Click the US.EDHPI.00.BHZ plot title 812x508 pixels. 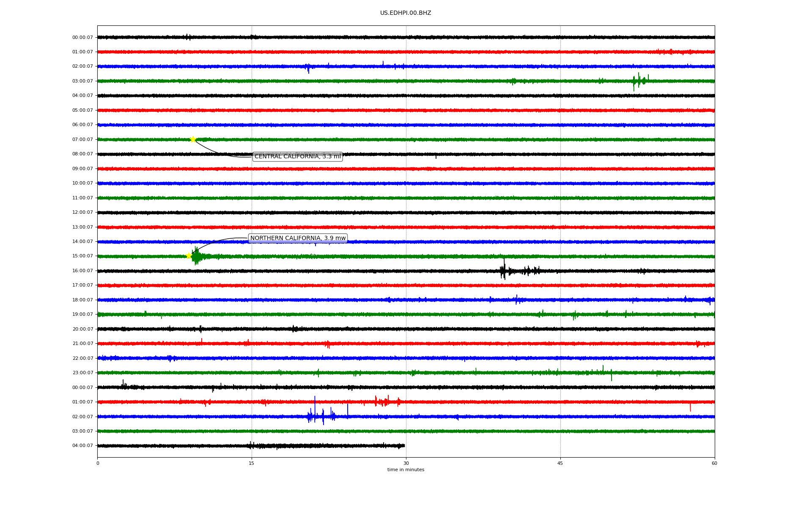click(405, 13)
